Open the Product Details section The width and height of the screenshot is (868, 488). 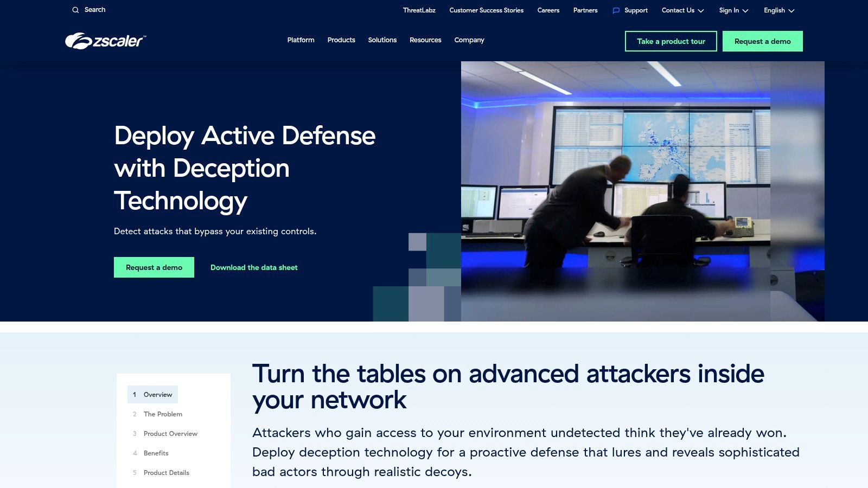coord(165,472)
